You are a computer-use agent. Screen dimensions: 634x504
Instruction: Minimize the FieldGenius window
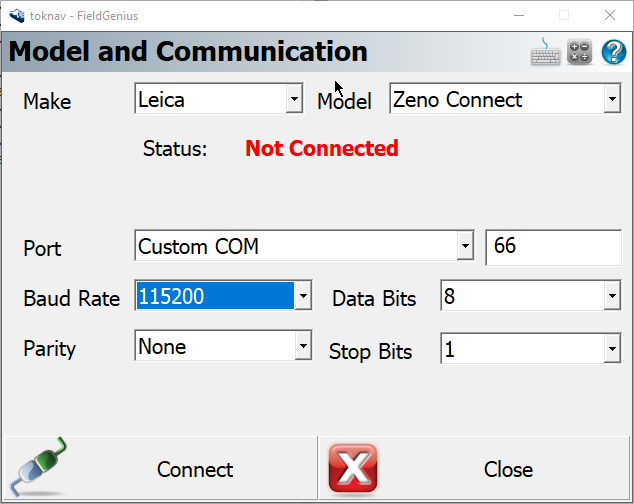(x=519, y=15)
